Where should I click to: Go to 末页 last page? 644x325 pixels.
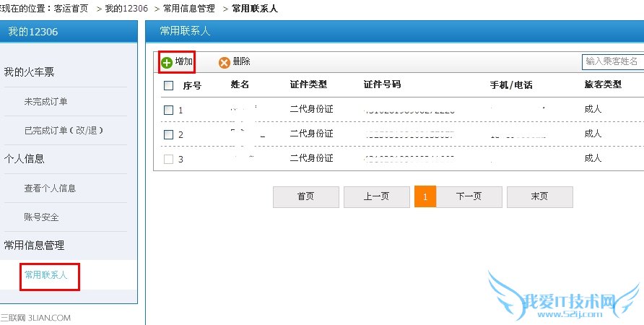point(540,197)
